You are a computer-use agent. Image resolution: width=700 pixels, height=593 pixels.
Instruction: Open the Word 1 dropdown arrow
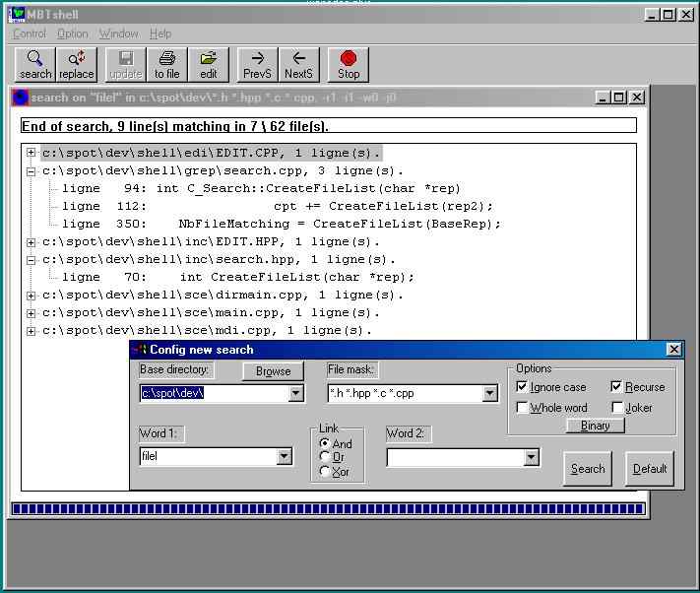click(284, 456)
